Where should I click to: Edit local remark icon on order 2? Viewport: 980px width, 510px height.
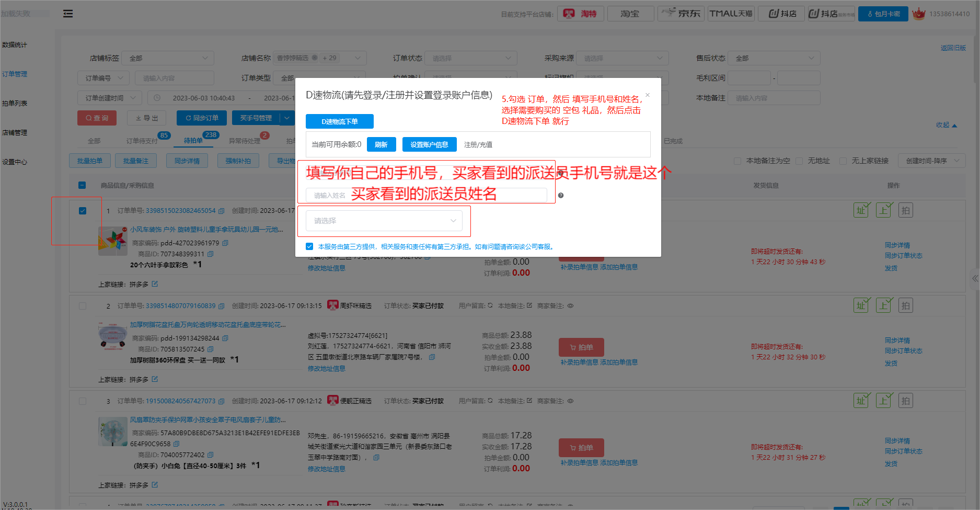[x=529, y=305]
